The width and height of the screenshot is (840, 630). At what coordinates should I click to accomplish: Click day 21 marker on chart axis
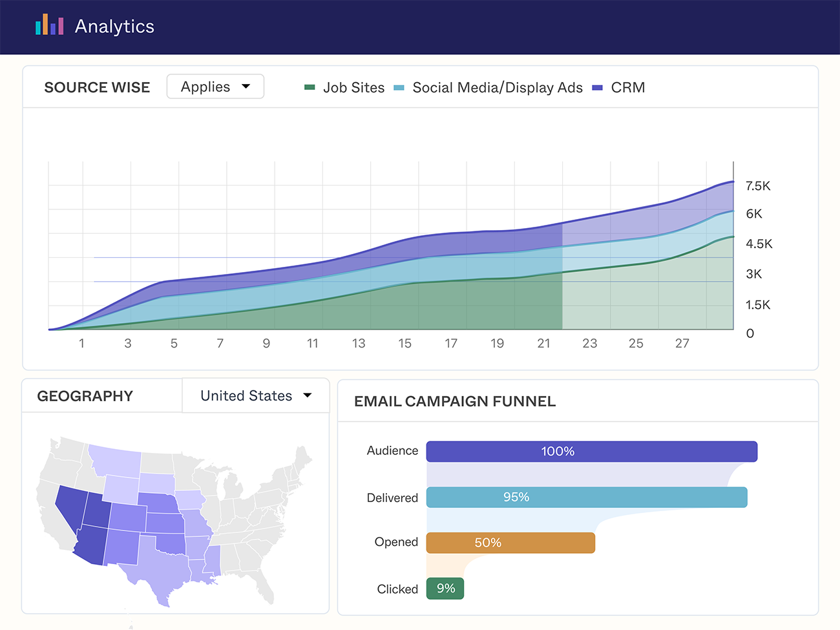[x=543, y=343]
